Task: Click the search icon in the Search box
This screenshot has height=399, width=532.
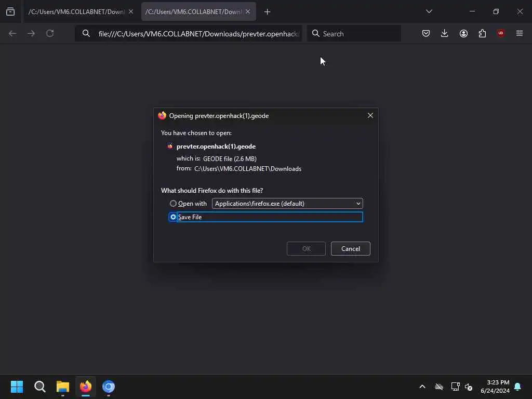Action: tap(315, 33)
